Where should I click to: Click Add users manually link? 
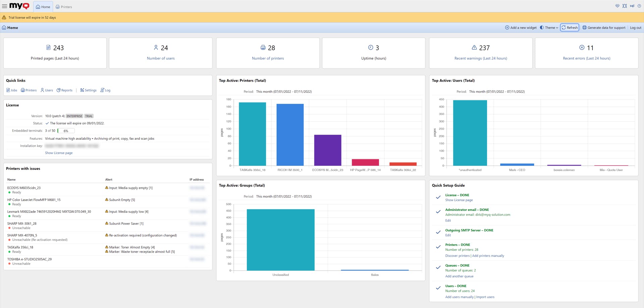[460, 297]
